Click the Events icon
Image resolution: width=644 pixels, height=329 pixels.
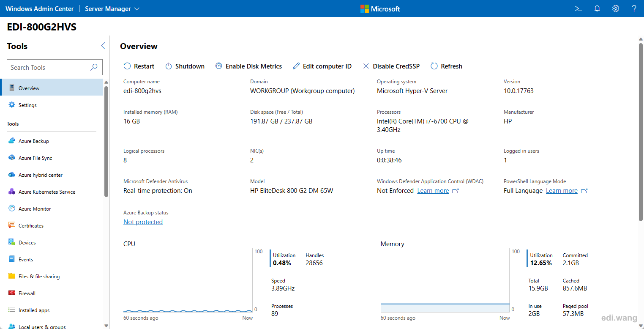pyautogui.click(x=12, y=259)
